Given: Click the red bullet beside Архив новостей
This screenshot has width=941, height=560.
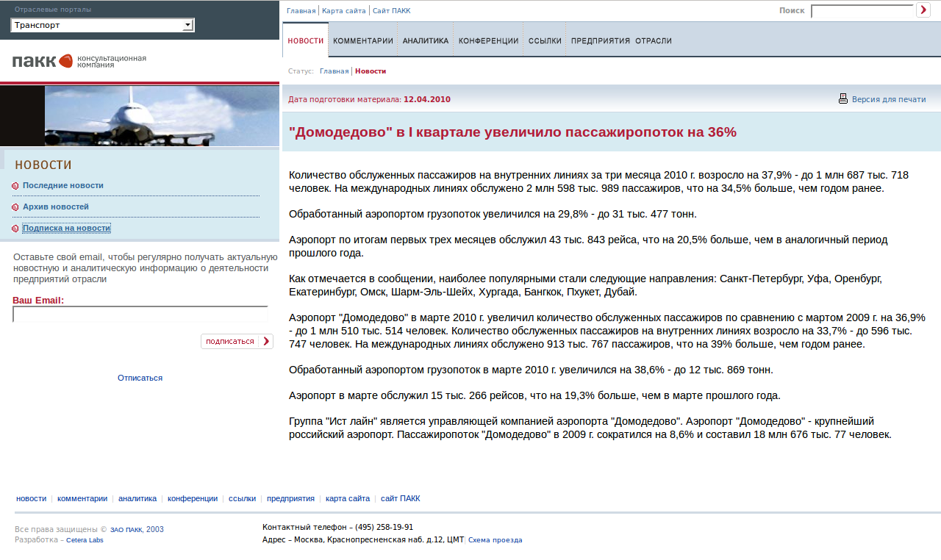Looking at the screenshot, I should pos(13,206).
